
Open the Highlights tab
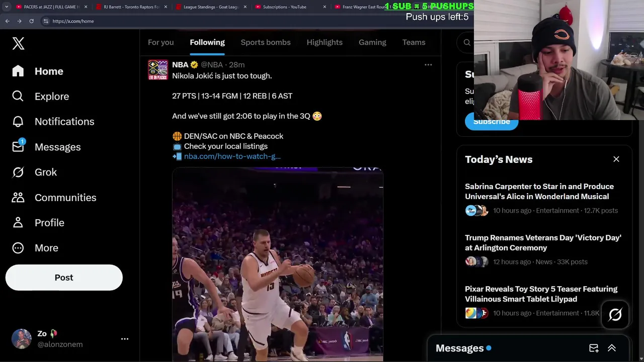(325, 42)
